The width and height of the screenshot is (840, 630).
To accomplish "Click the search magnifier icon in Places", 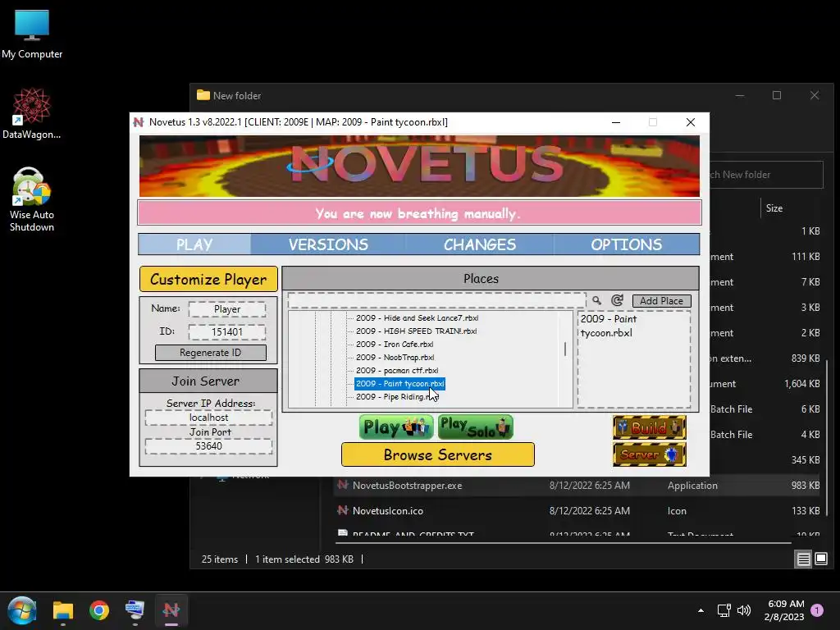I will 597,300.
